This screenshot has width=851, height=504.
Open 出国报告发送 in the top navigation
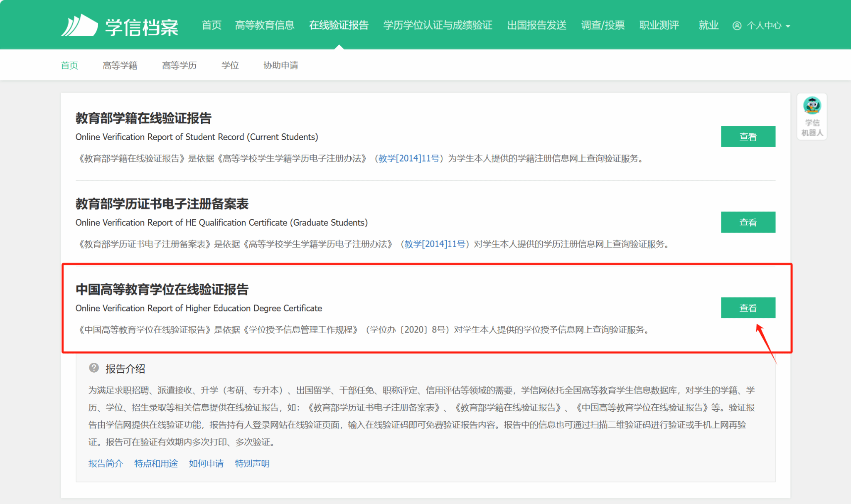[x=537, y=25]
